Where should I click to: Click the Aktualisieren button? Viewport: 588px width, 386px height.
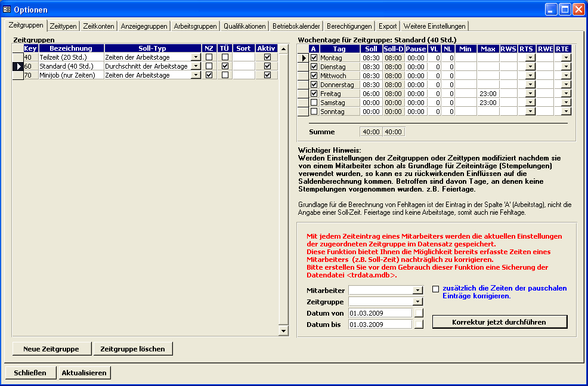pos(84,373)
